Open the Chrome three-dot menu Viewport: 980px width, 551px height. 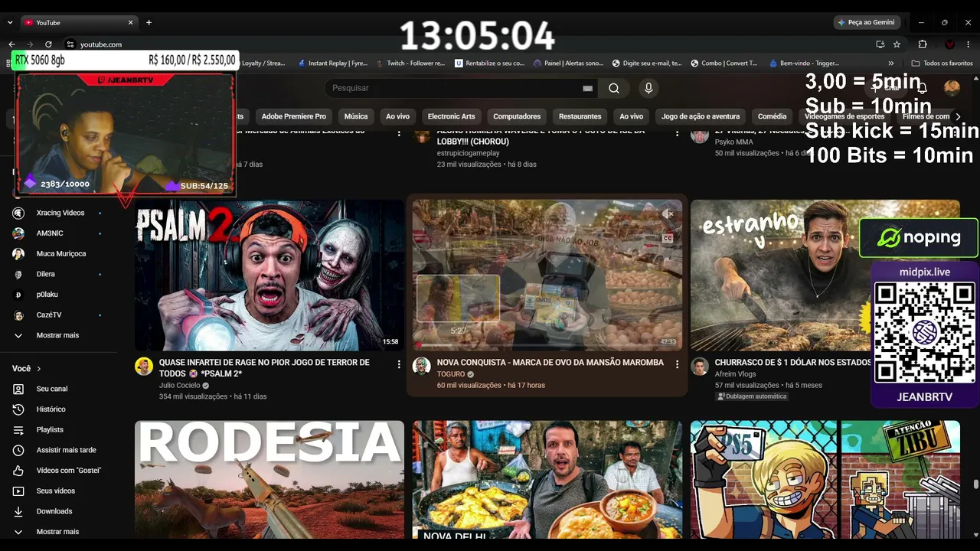pyautogui.click(x=969, y=44)
